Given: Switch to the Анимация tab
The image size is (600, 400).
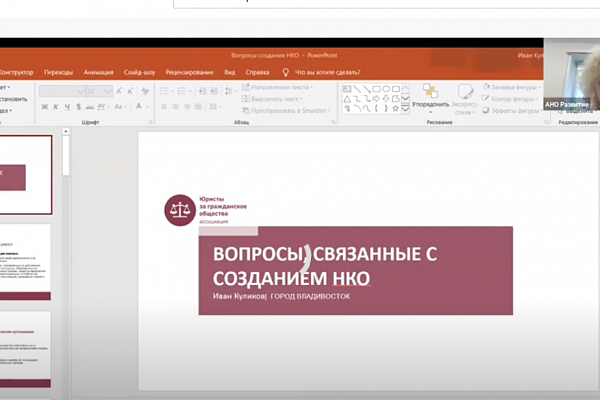Looking at the screenshot, I should (98, 72).
